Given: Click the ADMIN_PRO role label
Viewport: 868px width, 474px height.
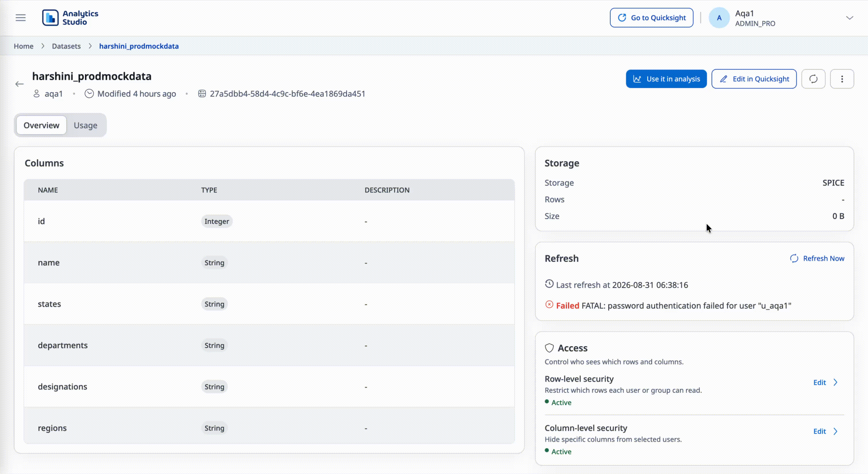Looking at the screenshot, I should 755,24.
